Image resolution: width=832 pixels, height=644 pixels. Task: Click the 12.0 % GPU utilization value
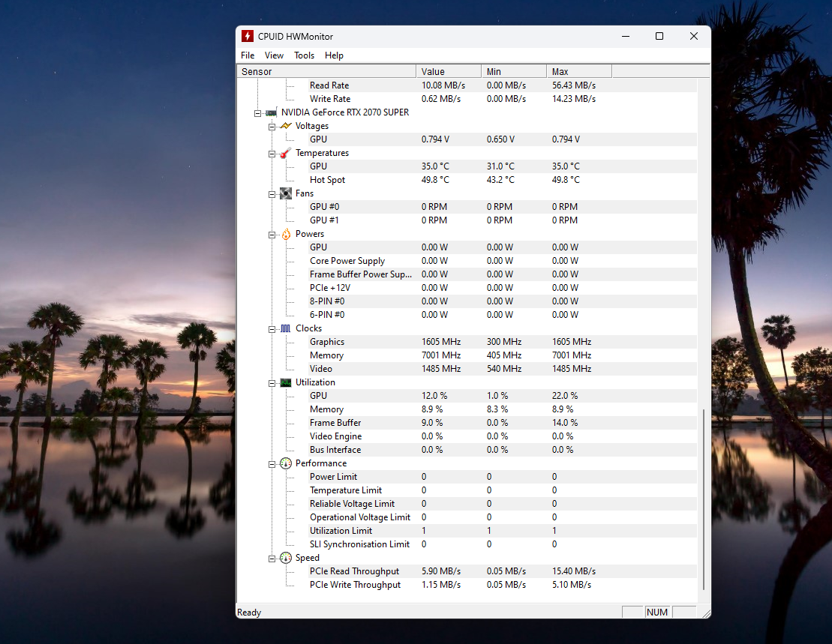point(434,396)
